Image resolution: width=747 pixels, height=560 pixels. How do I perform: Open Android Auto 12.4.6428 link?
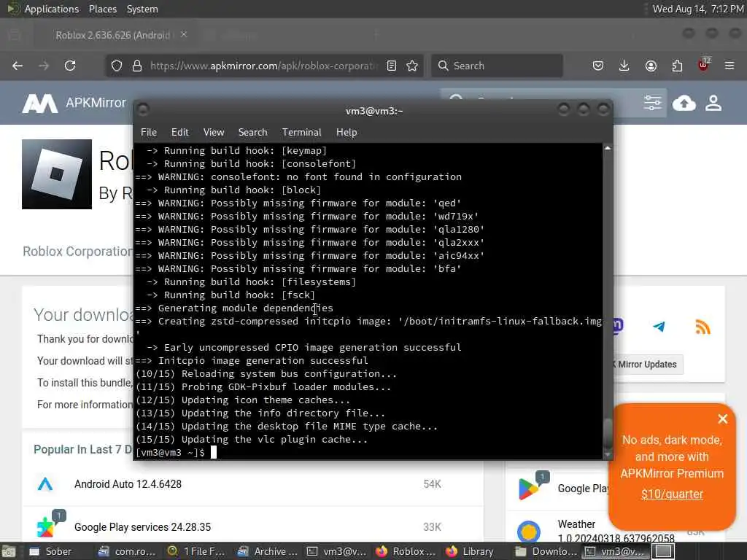[x=128, y=484]
